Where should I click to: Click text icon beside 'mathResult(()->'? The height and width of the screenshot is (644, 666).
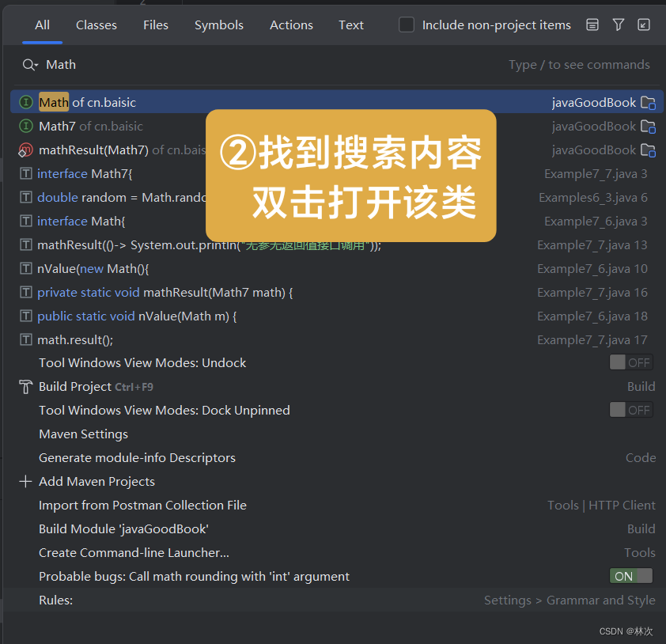click(x=26, y=244)
